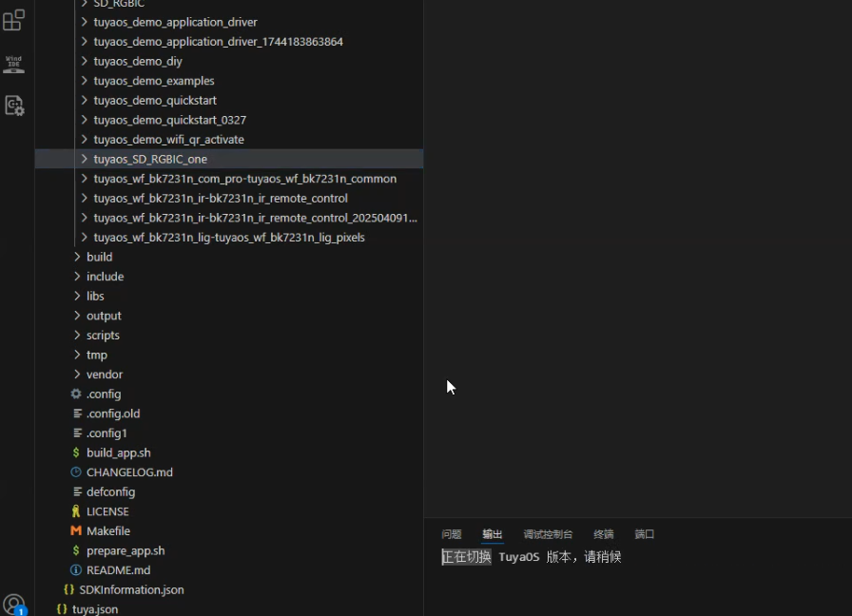
Task: Click the braces icon beside SDKInformation.json
Action: coord(69,589)
